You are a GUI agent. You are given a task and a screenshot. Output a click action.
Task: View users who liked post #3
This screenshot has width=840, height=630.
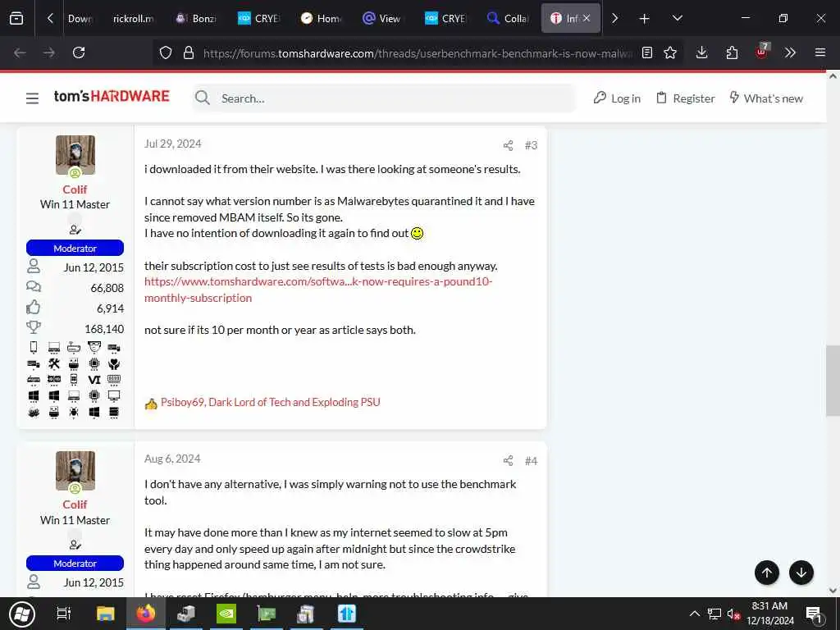[270, 402]
